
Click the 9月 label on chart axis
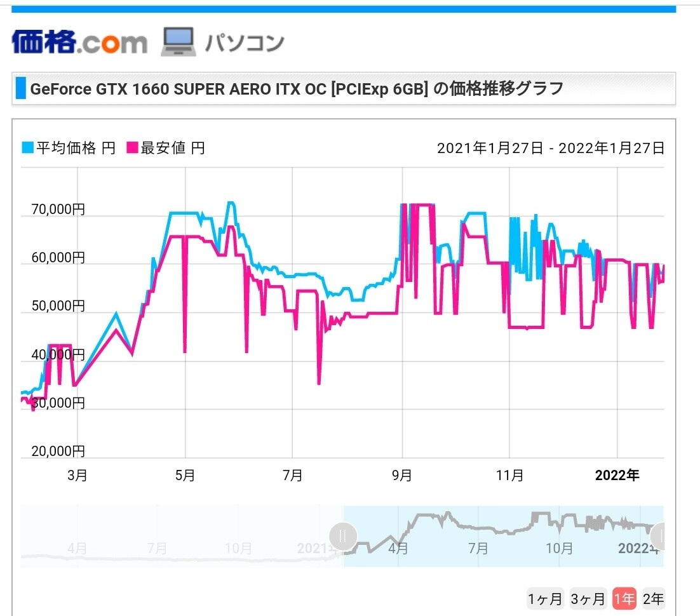[401, 476]
